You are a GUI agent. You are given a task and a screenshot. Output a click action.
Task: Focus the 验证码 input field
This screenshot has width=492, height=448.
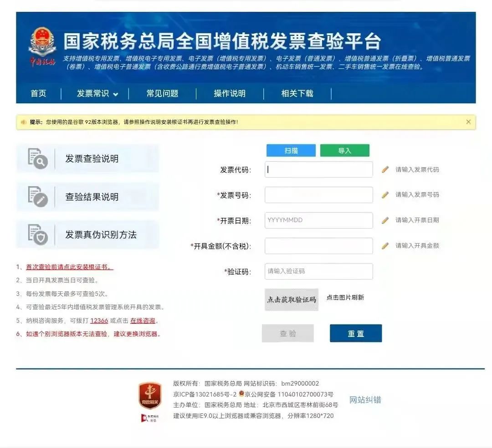click(x=319, y=271)
